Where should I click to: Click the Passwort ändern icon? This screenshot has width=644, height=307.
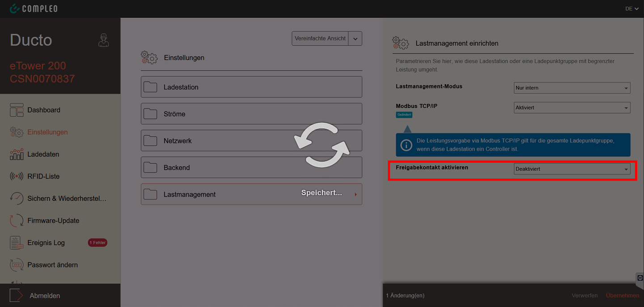[x=17, y=265]
